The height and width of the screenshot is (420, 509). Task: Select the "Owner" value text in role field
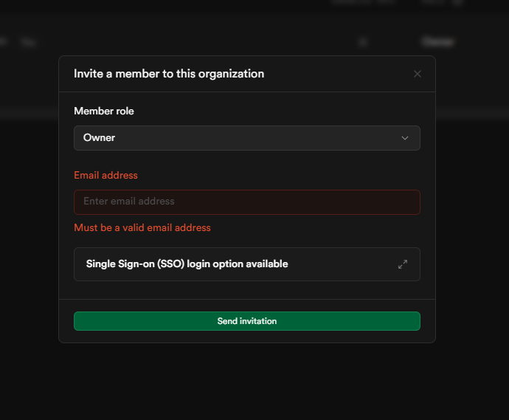click(99, 138)
